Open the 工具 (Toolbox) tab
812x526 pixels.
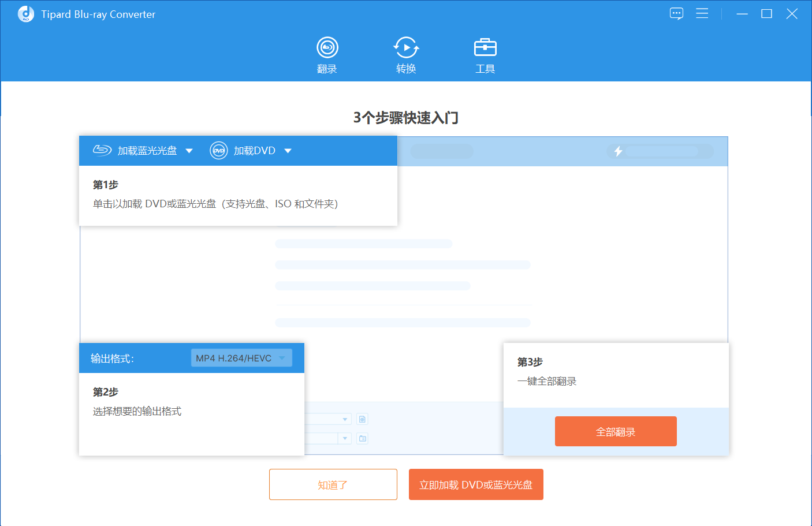pos(485,55)
